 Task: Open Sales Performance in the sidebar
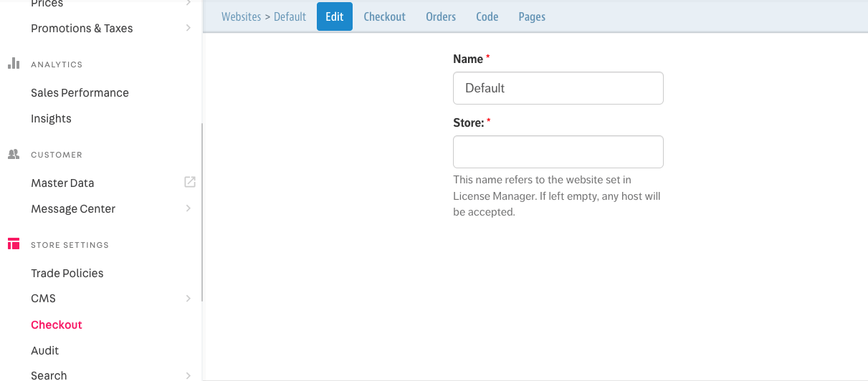pyautogui.click(x=80, y=92)
